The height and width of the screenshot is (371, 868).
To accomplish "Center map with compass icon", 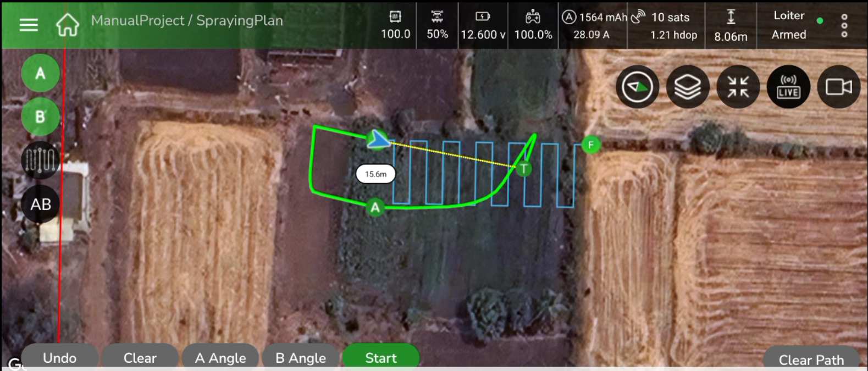I will point(637,87).
